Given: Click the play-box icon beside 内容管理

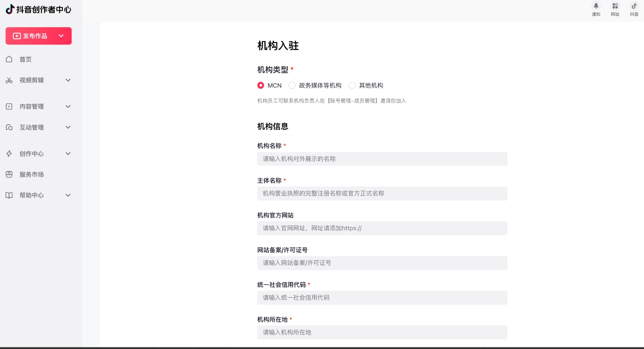Looking at the screenshot, I should coord(9,106).
